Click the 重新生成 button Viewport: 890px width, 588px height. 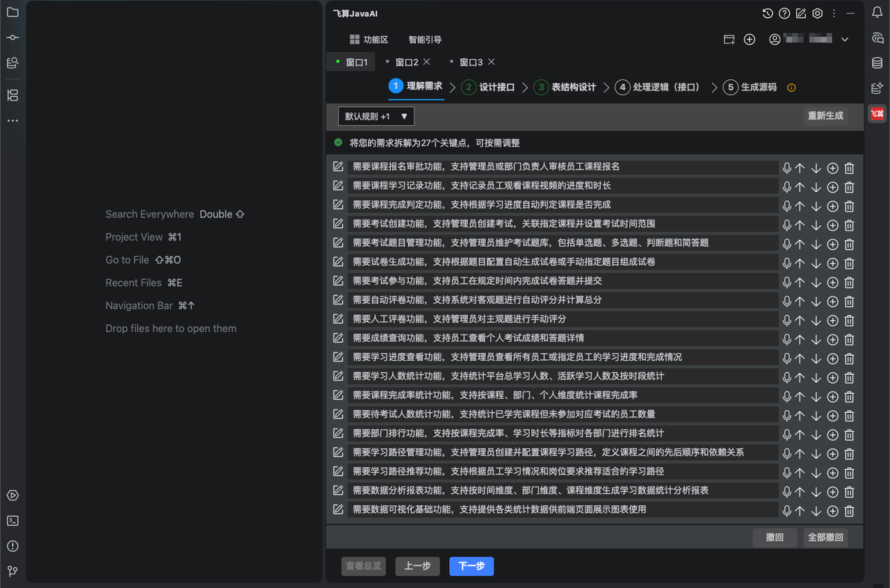point(825,116)
